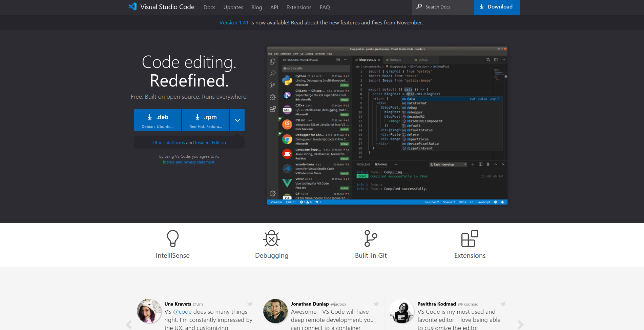Click Pavithra Kodmad's avatar

click(402, 311)
